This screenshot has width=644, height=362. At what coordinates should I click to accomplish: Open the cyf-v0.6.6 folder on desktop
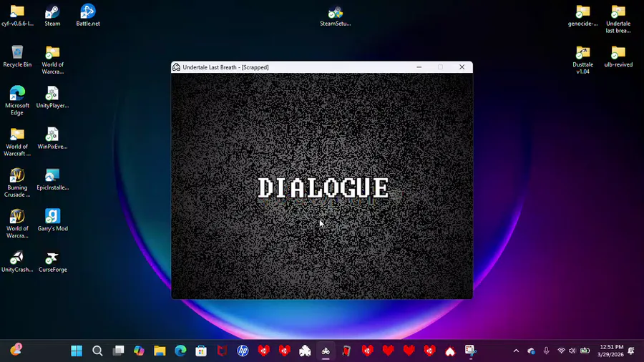point(17,16)
